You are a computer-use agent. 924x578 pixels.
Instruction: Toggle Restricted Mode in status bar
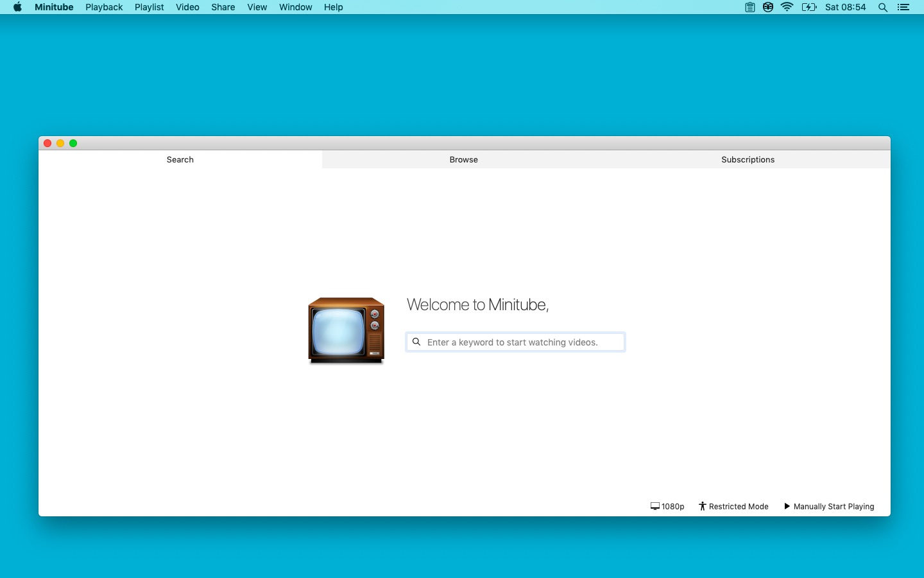[733, 506]
